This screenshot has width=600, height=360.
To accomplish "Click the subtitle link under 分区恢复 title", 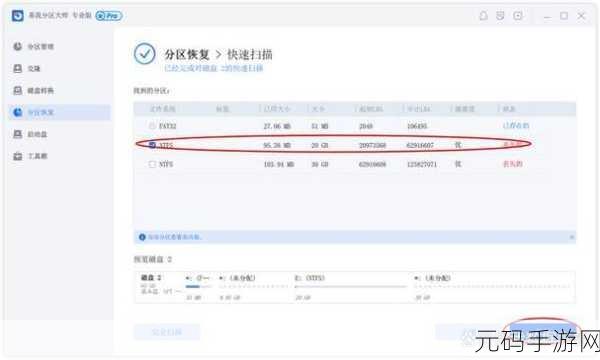I will coord(214,68).
